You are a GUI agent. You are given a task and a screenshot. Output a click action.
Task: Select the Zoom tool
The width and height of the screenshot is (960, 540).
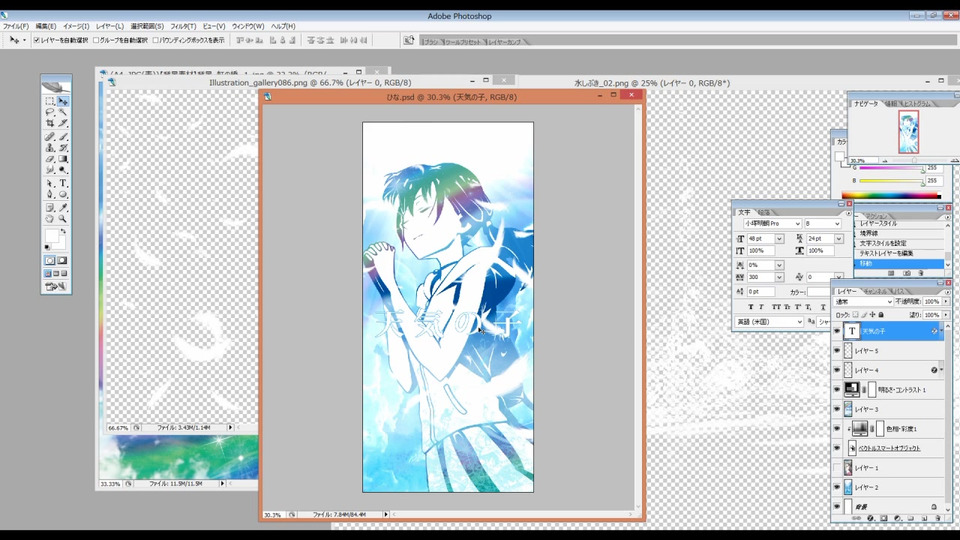click(x=62, y=219)
